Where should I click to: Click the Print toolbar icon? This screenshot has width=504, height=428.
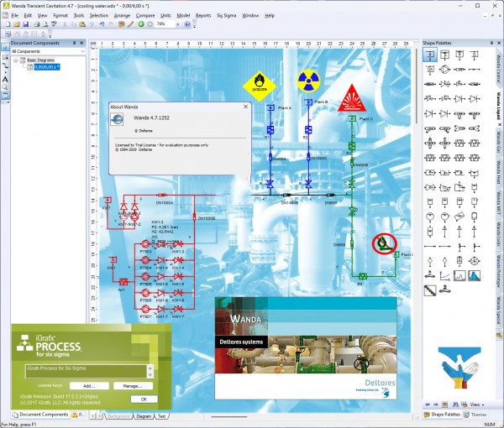coord(37,24)
